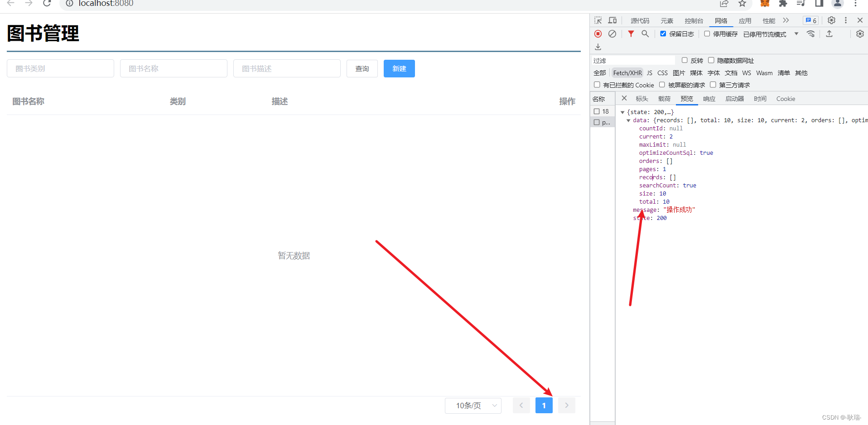Open MetaMask fox extension icon
Viewport: 868px width, 425px height.
coord(765,4)
